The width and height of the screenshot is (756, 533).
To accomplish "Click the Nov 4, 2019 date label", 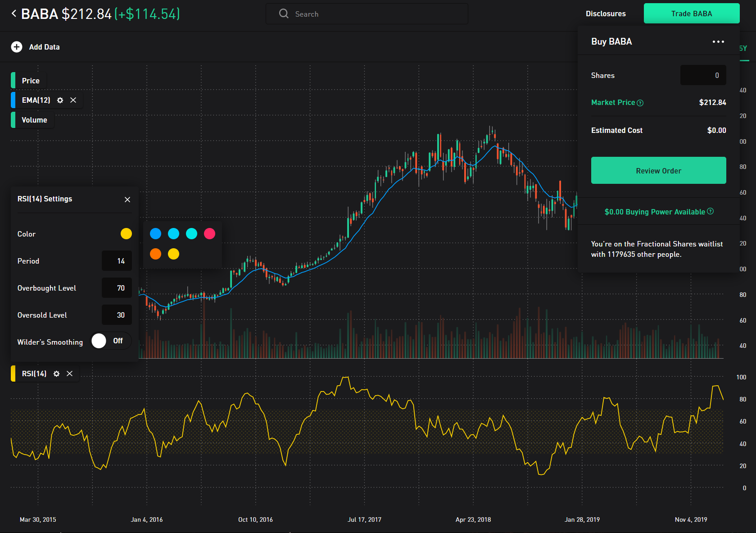I will 691,519.
